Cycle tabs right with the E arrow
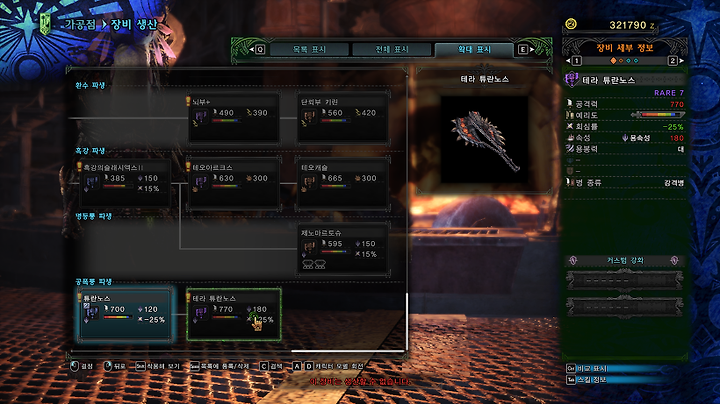720x404 pixels. coord(526,49)
